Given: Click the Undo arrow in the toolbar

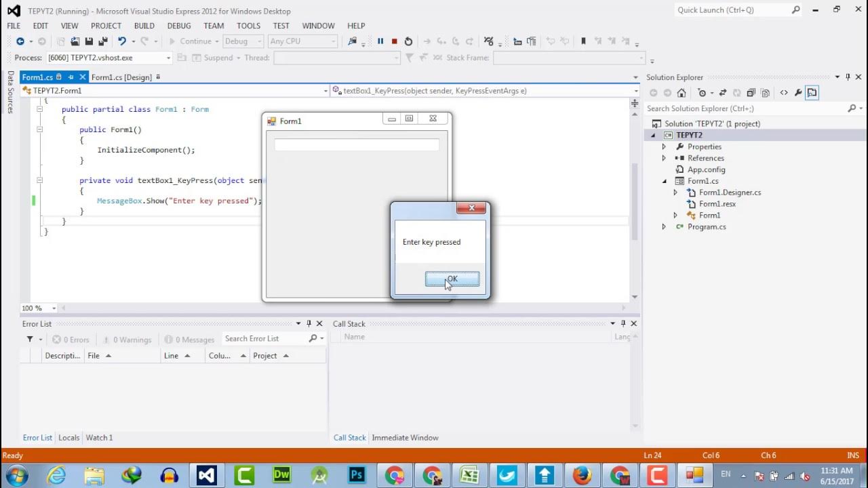Looking at the screenshot, I should point(121,41).
